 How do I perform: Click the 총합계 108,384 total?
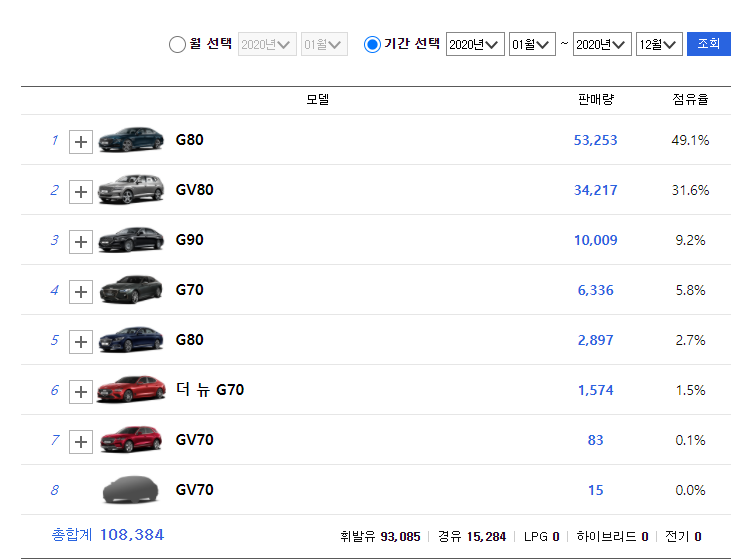(x=108, y=535)
